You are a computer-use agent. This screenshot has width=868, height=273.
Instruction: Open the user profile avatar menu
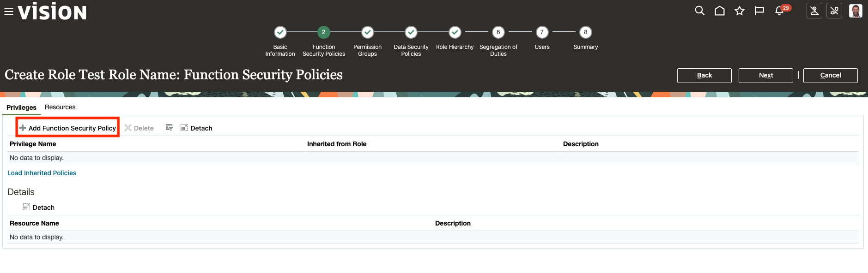[855, 11]
